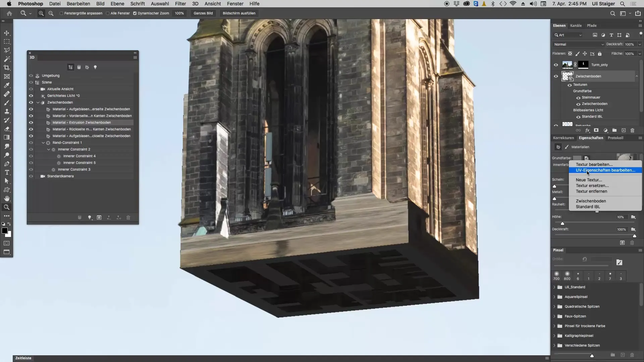This screenshot has height=362, width=644.
Task: Click the 100% zoom button
Action: pyautogui.click(x=179, y=13)
